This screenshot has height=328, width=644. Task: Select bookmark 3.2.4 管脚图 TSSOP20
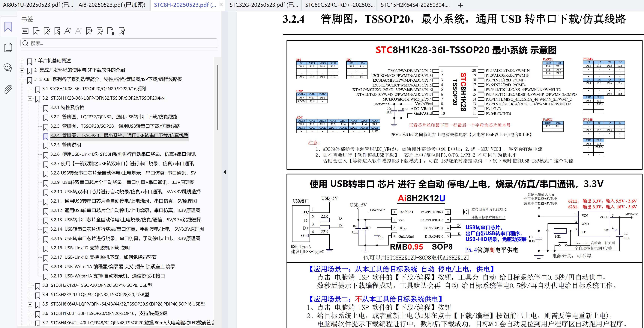119,136
